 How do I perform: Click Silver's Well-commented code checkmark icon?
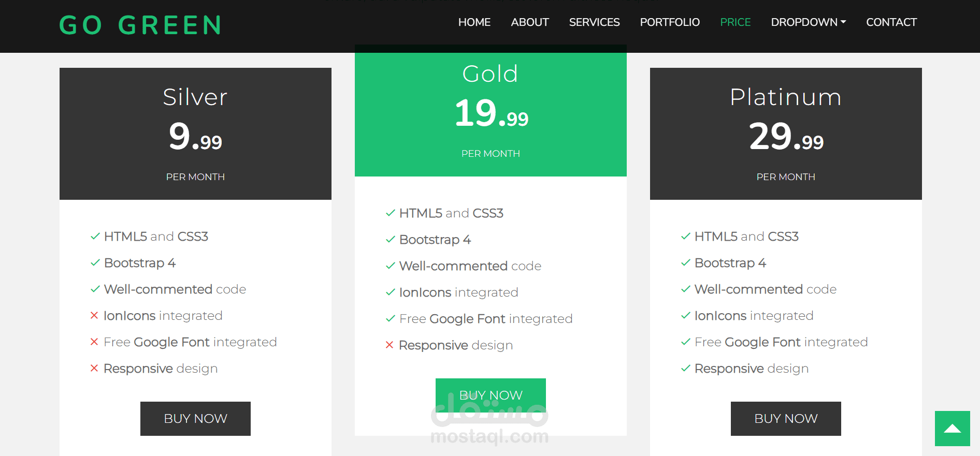(x=95, y=289)
